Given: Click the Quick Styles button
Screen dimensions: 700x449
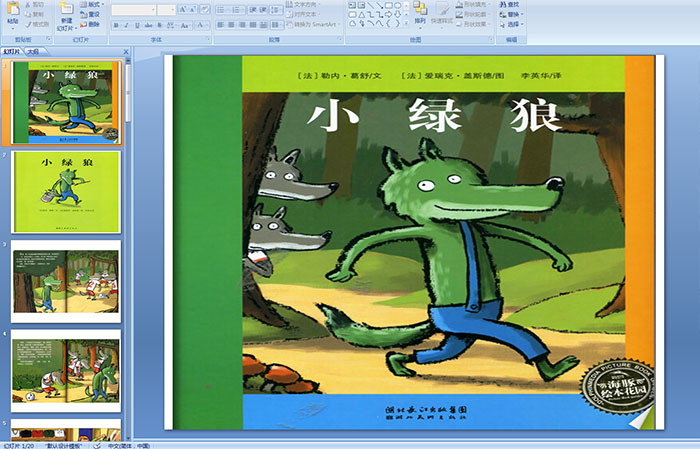Looking at the screenshot, I should pyautogui.click(x=442, y=13).
